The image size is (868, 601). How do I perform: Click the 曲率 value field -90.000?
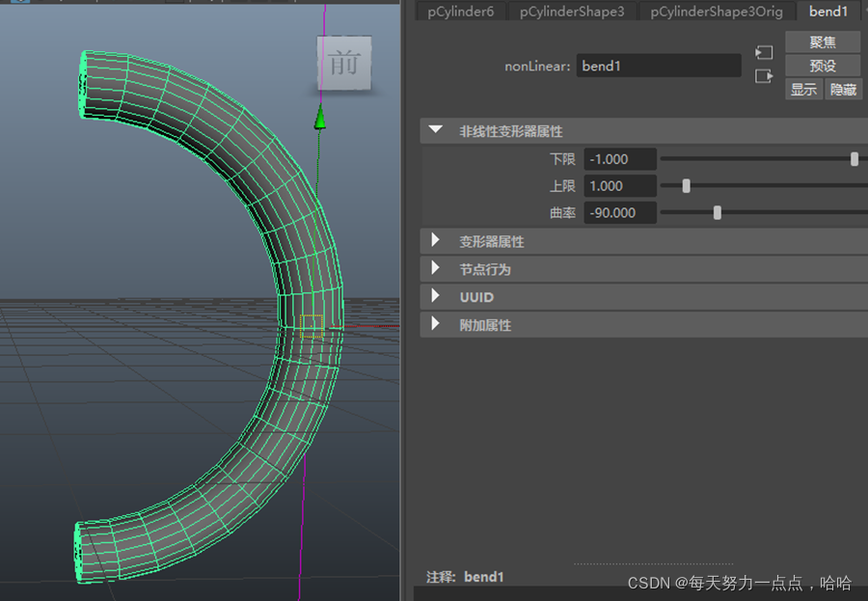point(620,212)
